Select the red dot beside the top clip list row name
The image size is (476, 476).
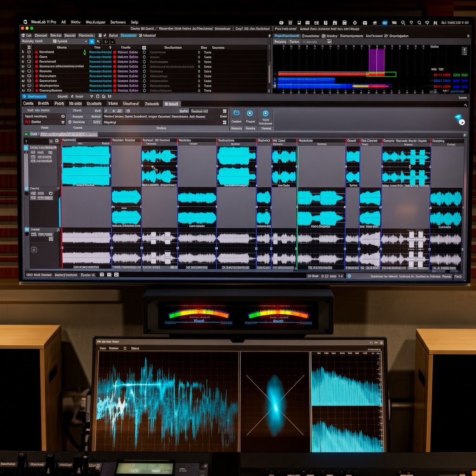(x=36, y=52)
